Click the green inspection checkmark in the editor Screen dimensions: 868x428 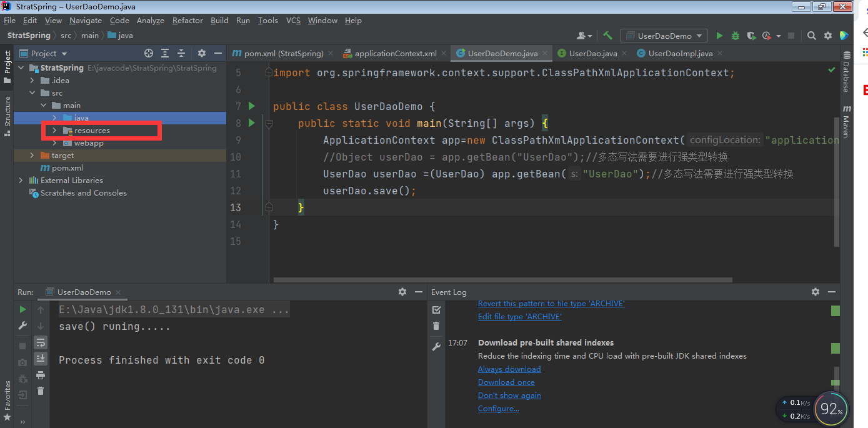click(831, 70)
